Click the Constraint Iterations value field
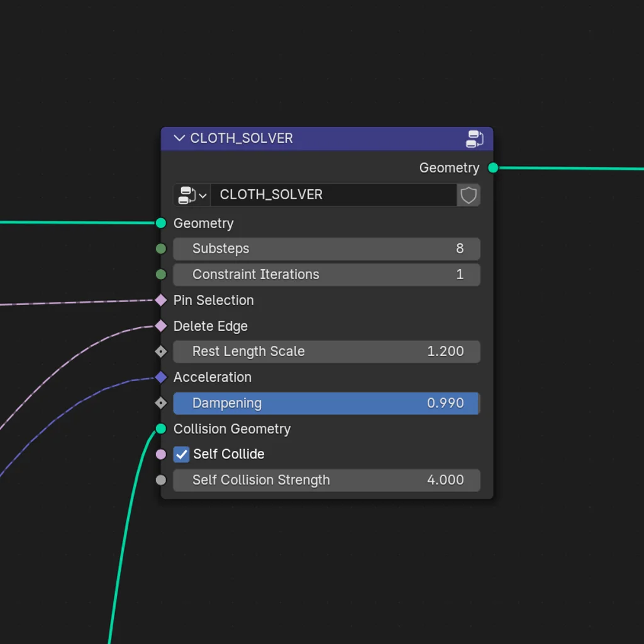The image size is (644, 644). [x=327, y=274]
